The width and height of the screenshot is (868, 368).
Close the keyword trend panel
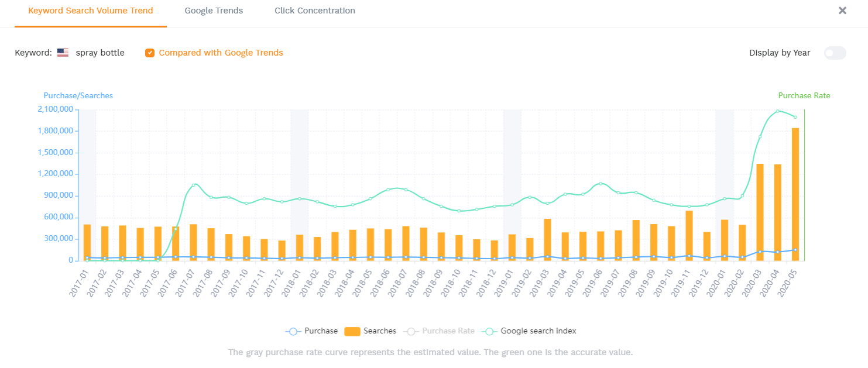pos(842,11)
